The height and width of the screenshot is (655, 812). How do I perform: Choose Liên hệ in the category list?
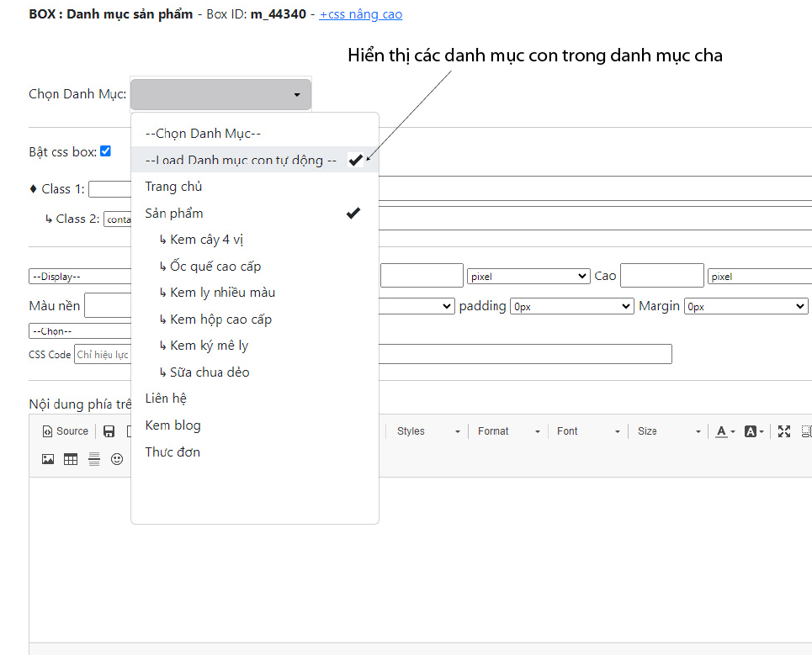tap(255, 399)
